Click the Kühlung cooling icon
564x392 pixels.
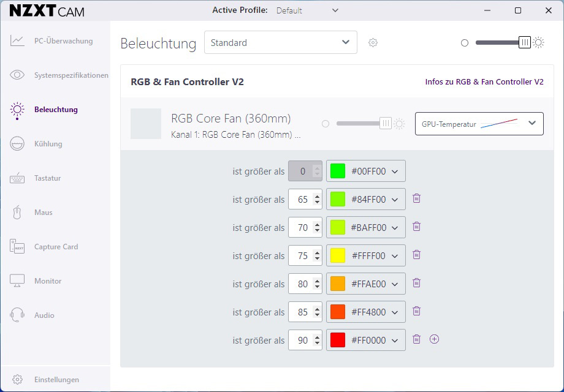click(x=17, y=144)
